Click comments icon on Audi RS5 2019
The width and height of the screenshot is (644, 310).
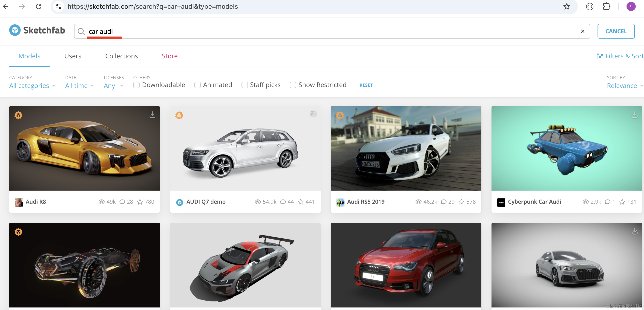[443, 202]
